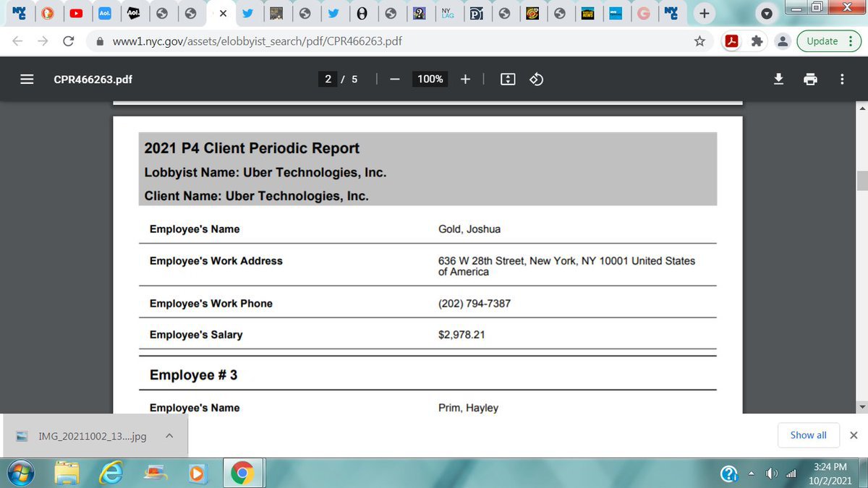Open the Extensions puzzle piece menu
The width and height of the screenshot is (868, 488).
pos(757,41)
